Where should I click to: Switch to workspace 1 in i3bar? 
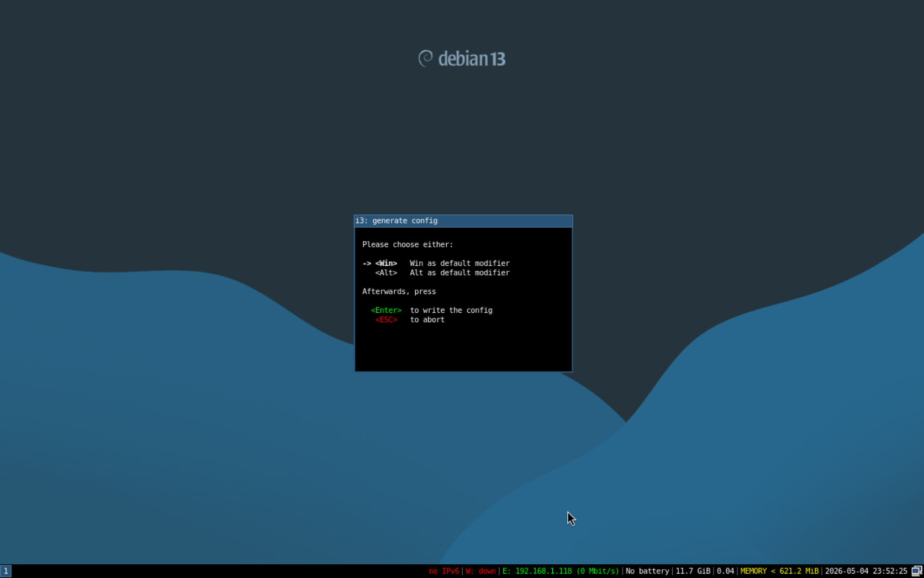pos(6,571)
